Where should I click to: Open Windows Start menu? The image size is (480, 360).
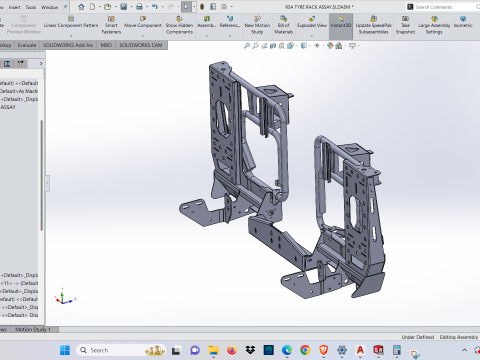tap(65, 350)
